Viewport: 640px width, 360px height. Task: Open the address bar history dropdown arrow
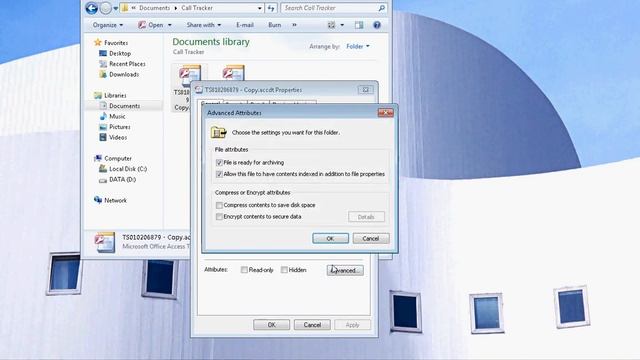pyautogui.click(x=260, y=8)
